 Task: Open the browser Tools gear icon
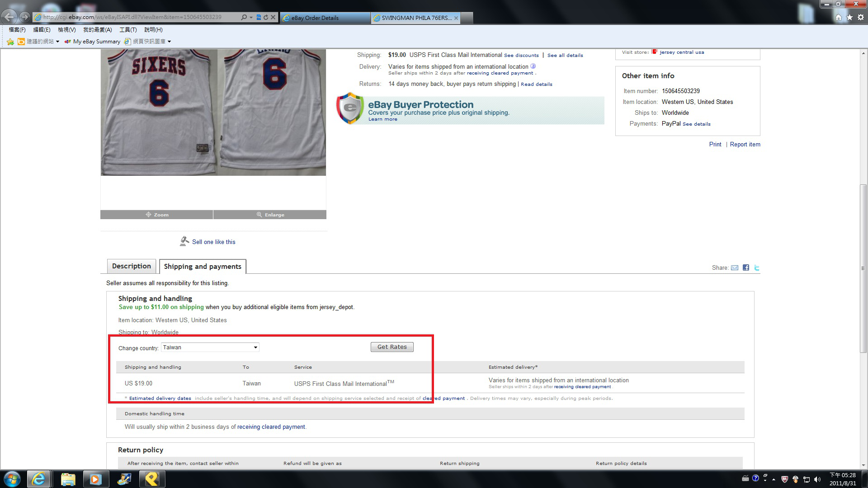click(861, 17)
